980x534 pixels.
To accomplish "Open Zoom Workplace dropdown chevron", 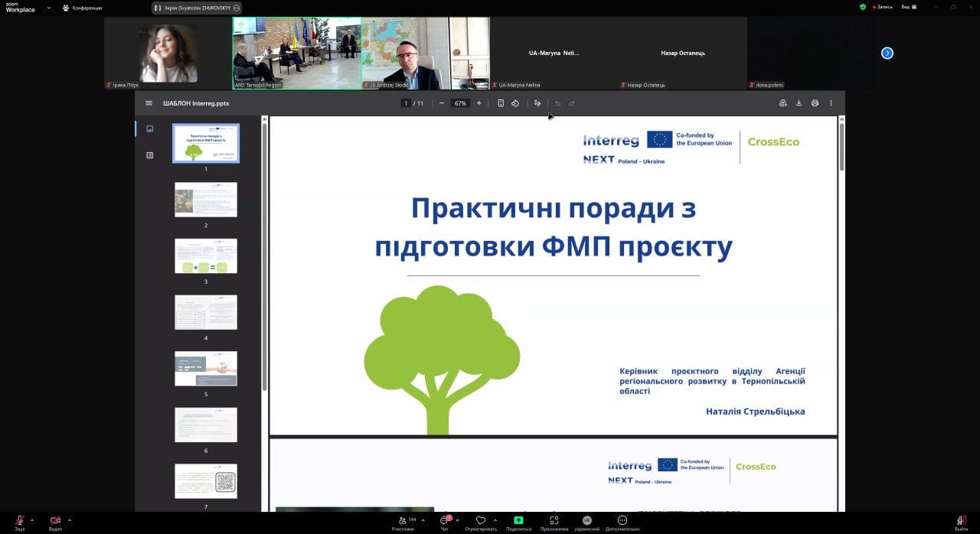I will [x=49, y=8].
